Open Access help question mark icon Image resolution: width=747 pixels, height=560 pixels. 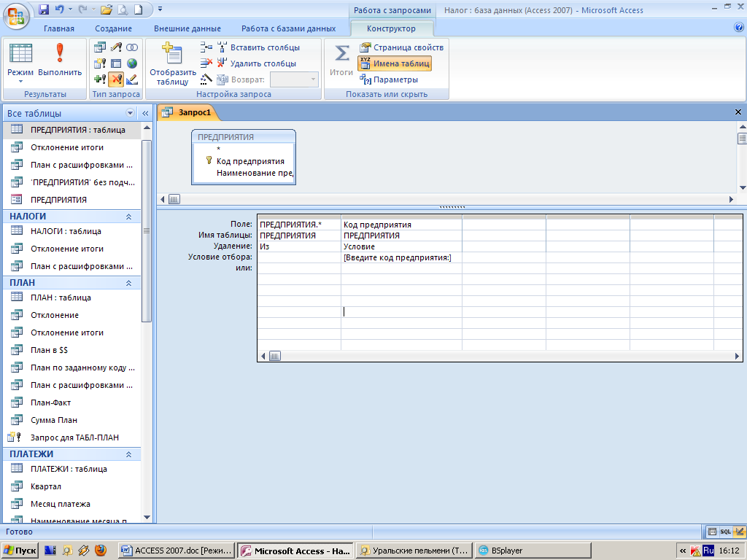[x=739, y=28]
